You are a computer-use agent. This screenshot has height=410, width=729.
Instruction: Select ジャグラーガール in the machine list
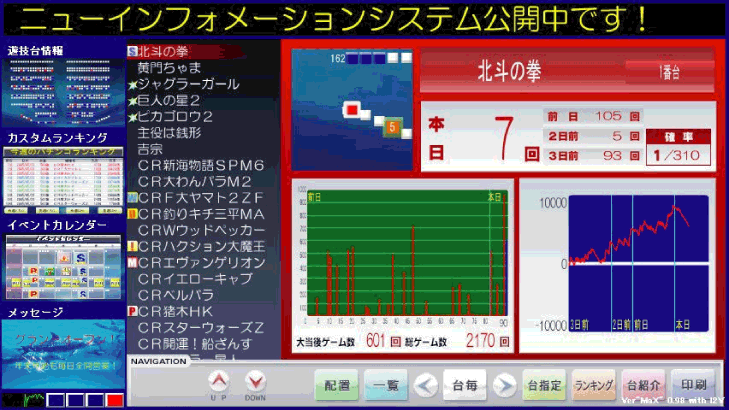point(188,84)
